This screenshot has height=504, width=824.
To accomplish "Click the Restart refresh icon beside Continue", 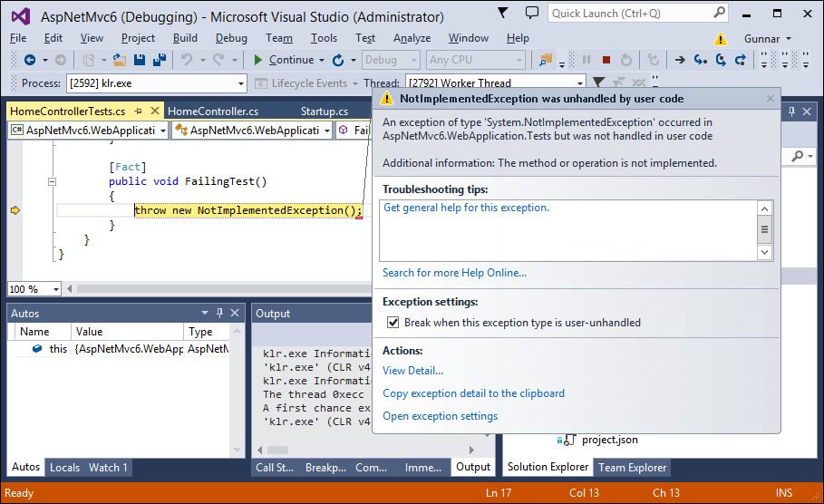I will pos(338,60).
